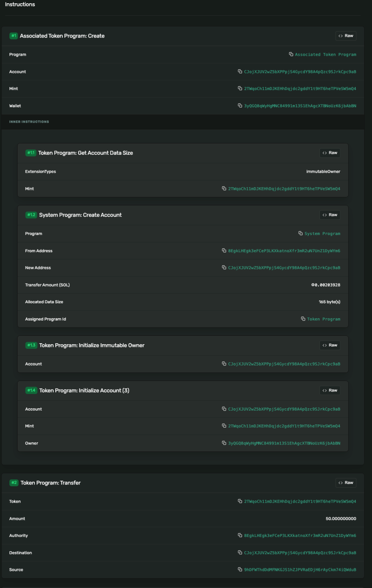Copy the From Address in Create Account
This screenshot has width=372, height=588.
(224, 251)
